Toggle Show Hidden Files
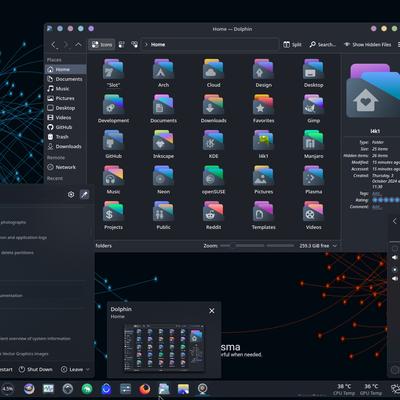This screenshot has width=400, height=400. tap(367, 45)
